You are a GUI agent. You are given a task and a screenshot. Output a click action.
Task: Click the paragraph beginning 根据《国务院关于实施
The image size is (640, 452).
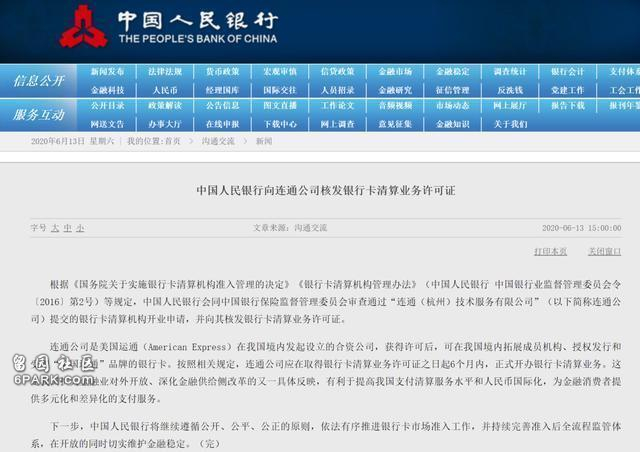click(x=326, y=302)
